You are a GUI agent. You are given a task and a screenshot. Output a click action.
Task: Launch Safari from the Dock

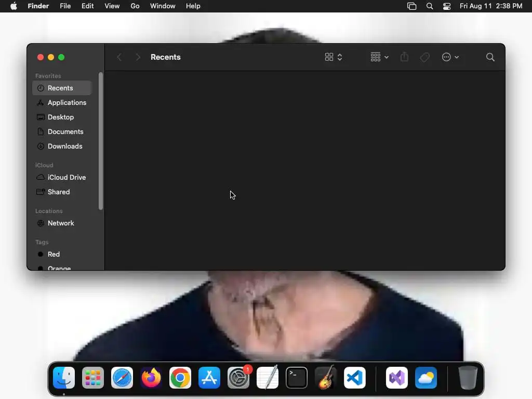pos(122,378)
